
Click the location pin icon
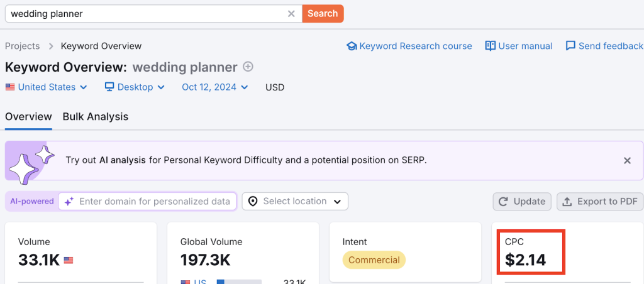[x=253, y=202]
